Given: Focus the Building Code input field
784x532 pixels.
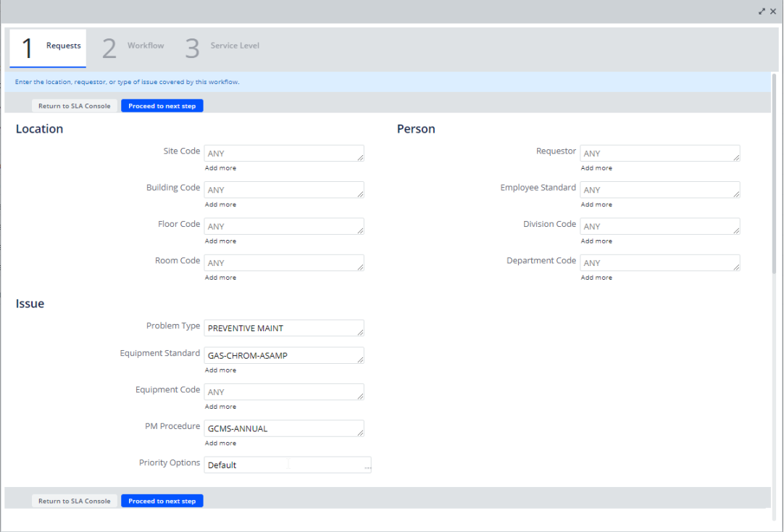Looking at the screenshot, I should pyautogui.click(x=283, y=190).
